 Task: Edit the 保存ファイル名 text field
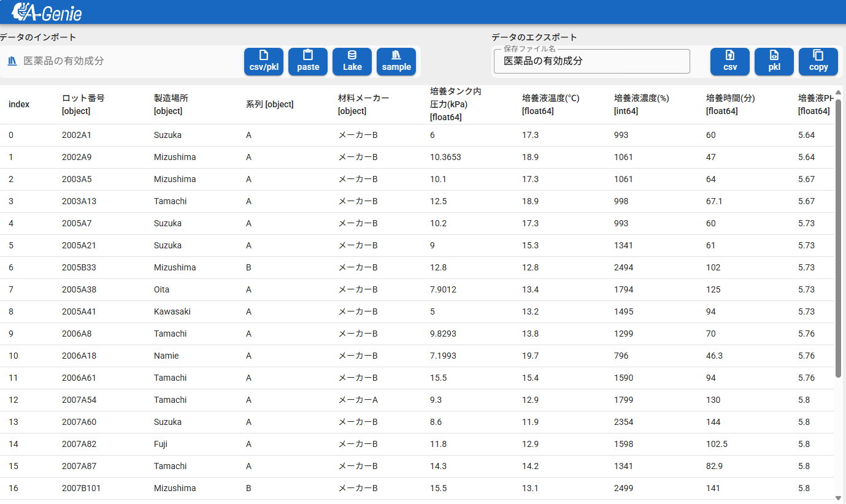[591, 61]
